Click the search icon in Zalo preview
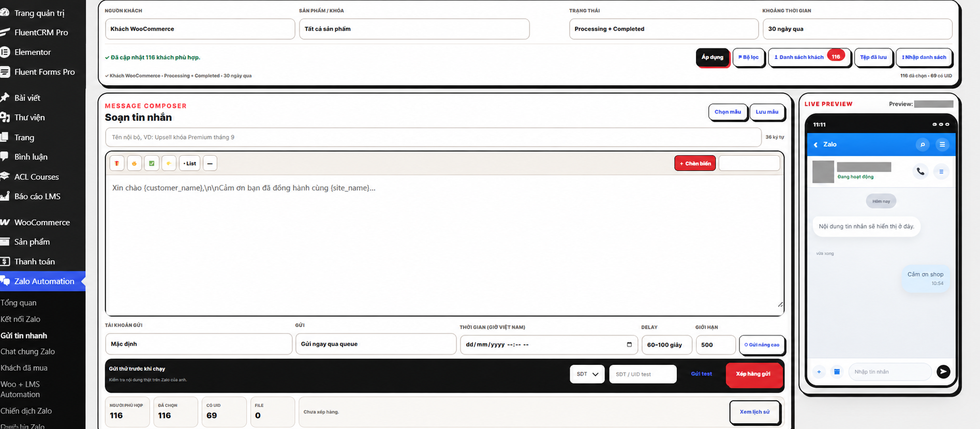Screen dimensions: 980x429 point(922,145)
